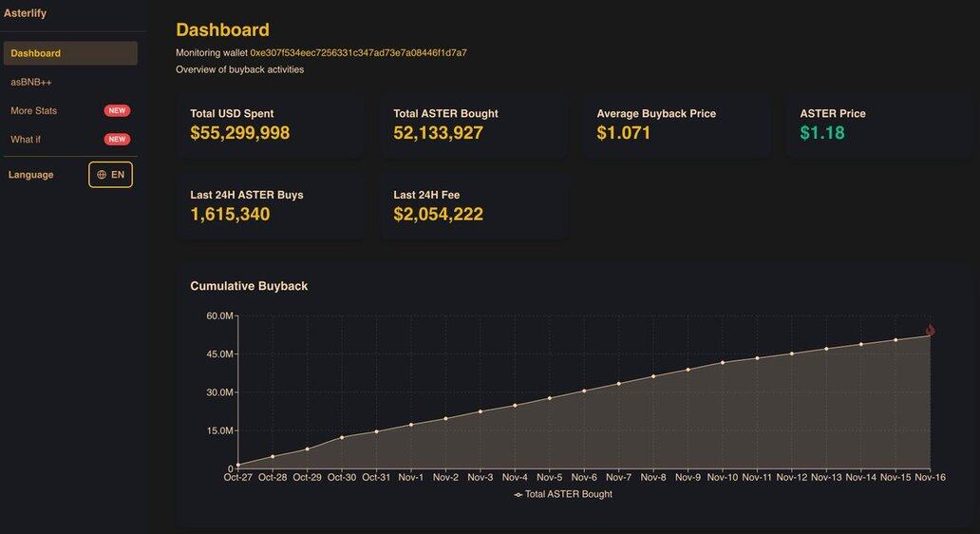Viewport: 980px width, 534px height.
Task: Click the Oct-30 data point on the chart
Action: (342, 437)
